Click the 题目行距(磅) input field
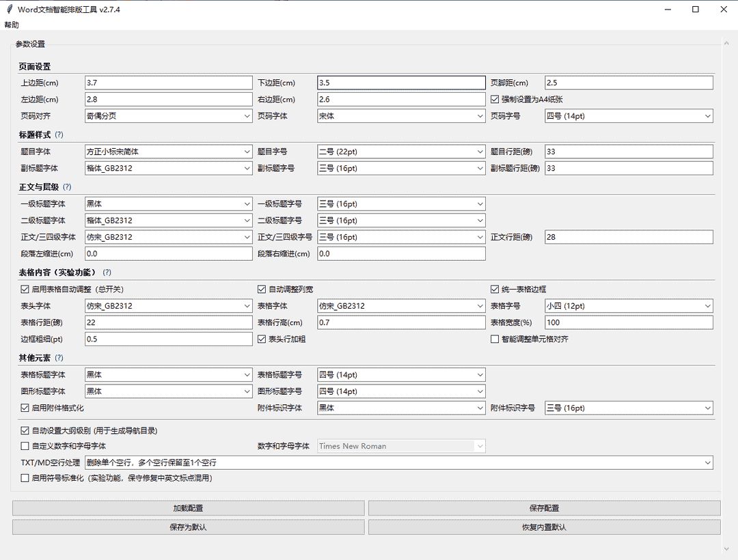Viewport: 738px width, 560px height. (629, 152)
